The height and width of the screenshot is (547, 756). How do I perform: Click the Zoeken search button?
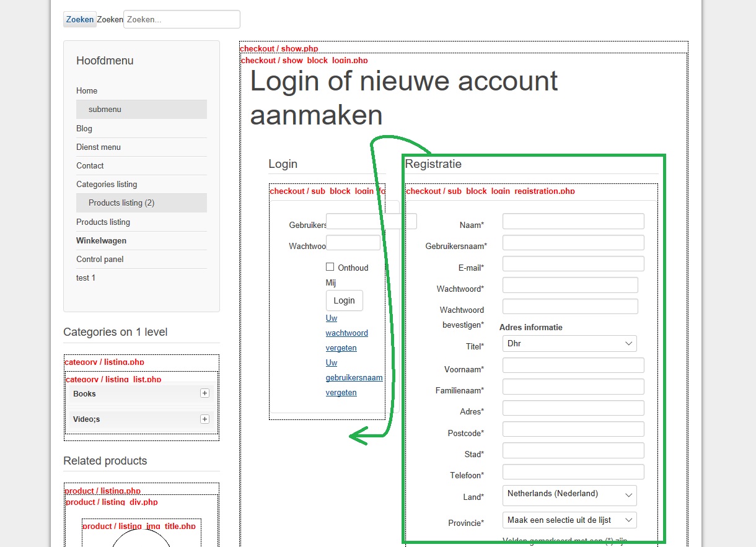coord(80,19)
